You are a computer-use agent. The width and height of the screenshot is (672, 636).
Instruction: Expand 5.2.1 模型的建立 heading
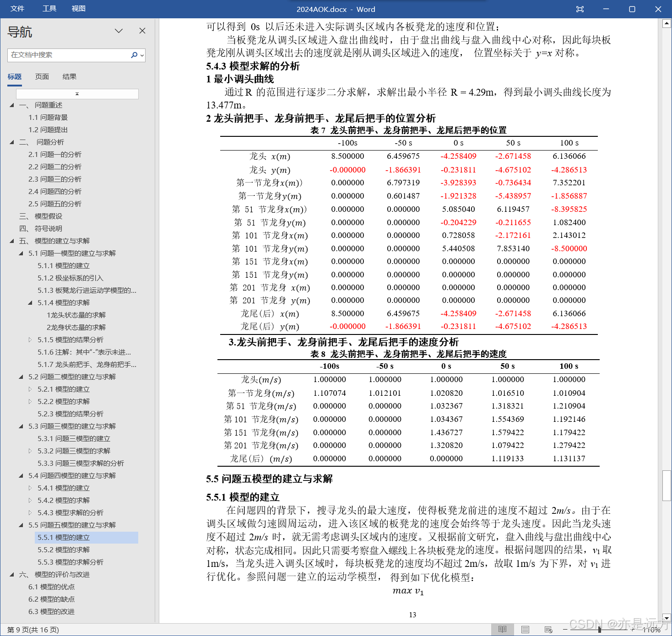pyautogui.click(x=30, y=389)
